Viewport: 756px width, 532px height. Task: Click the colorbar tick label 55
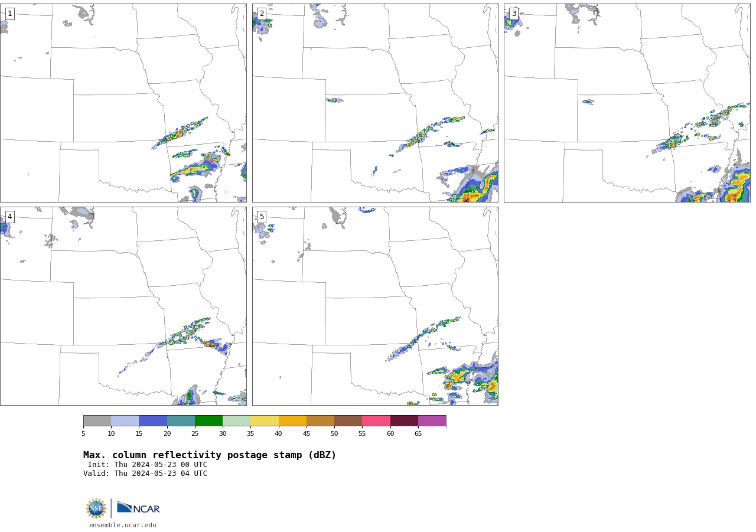point(362,434)
